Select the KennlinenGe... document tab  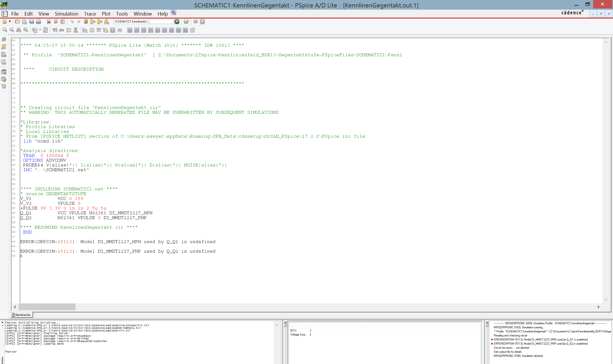(22, 315)
